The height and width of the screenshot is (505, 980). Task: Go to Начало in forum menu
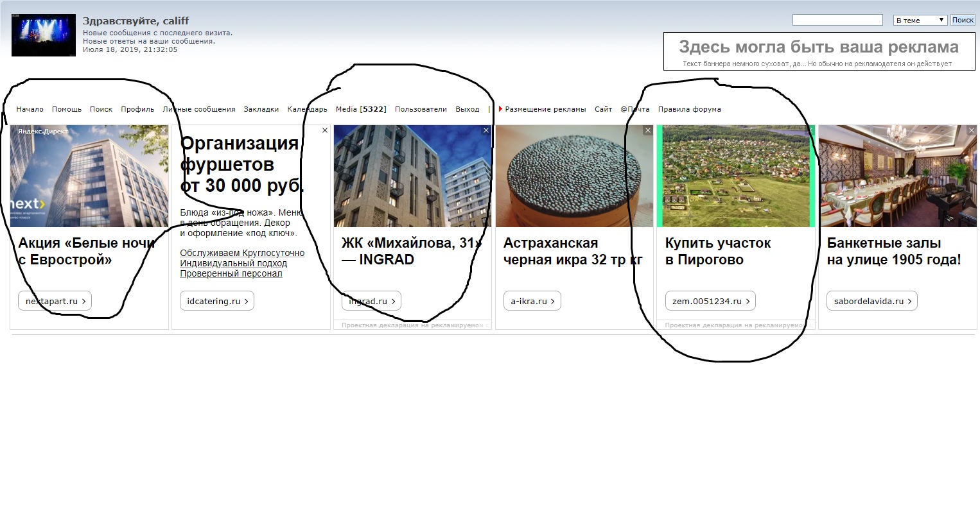pos(30,109)
